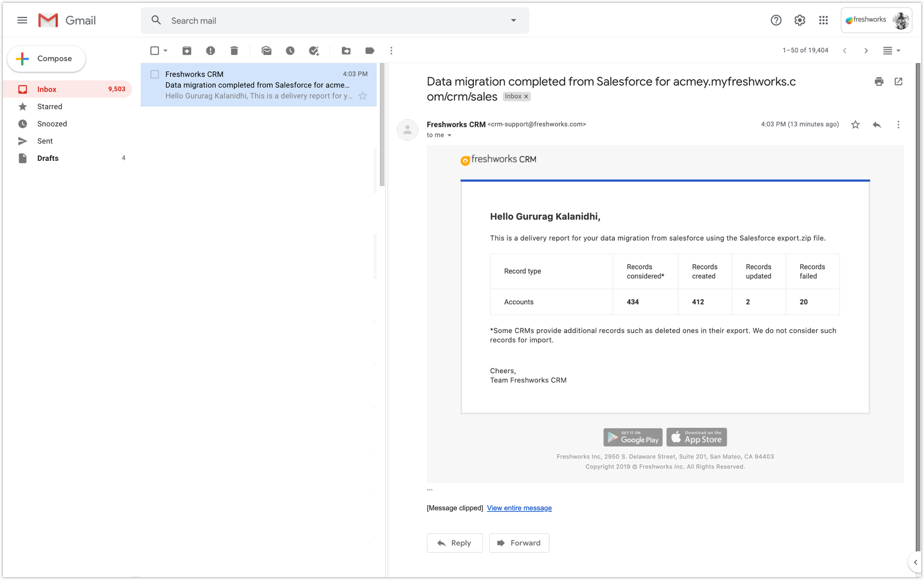Click the Archive icon in toolbar
This screenshot has width=924, height=580.
point(187,51)
